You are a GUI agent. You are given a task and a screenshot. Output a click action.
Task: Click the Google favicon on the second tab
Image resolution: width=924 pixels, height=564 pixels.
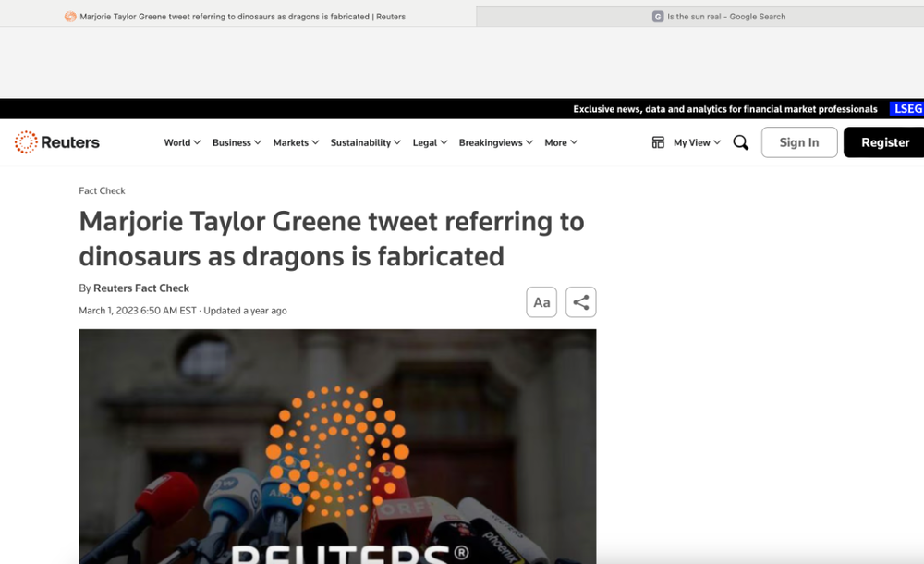coord(658,17)
